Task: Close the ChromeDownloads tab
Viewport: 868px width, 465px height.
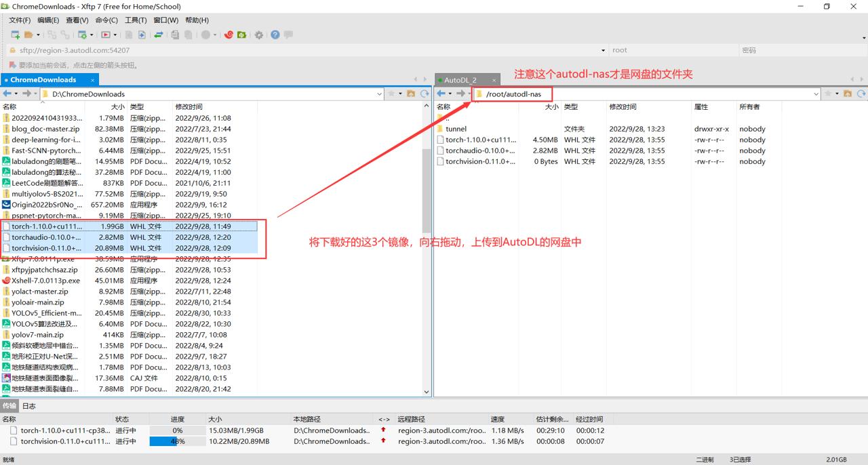Action: pos(93,80)
